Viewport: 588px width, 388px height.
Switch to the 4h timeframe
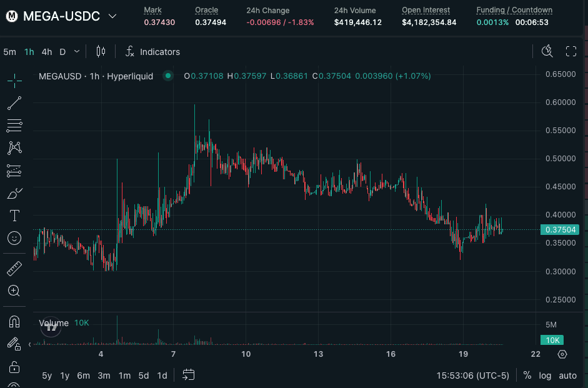pyautogui.click(x=46, y=52)
